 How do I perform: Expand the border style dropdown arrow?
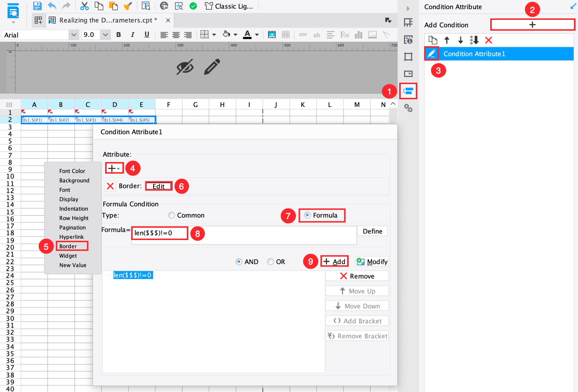click(214, 35)
